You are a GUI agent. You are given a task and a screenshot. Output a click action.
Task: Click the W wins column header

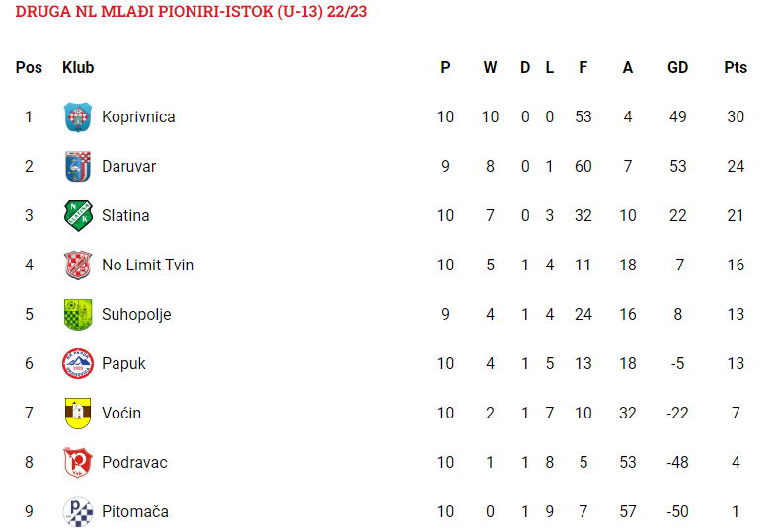pos(490,67)
